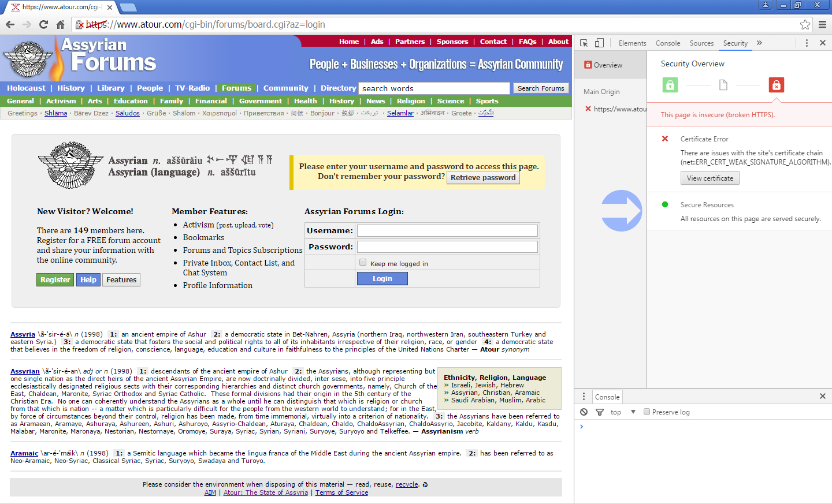Click the Assyrian Forums winged logo
Image resolution: width=832 pixels, height=504 pixels.
(x=28, y=58)
